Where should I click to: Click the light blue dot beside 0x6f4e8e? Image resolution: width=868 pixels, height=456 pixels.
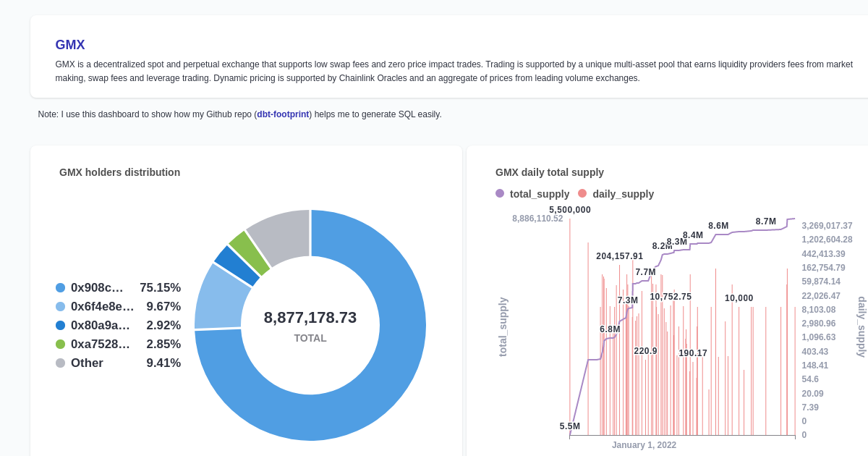tap(59, 306)
